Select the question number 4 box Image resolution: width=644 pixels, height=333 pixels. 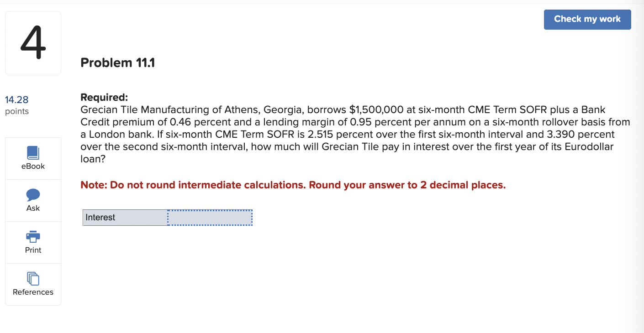coord(32,42)
